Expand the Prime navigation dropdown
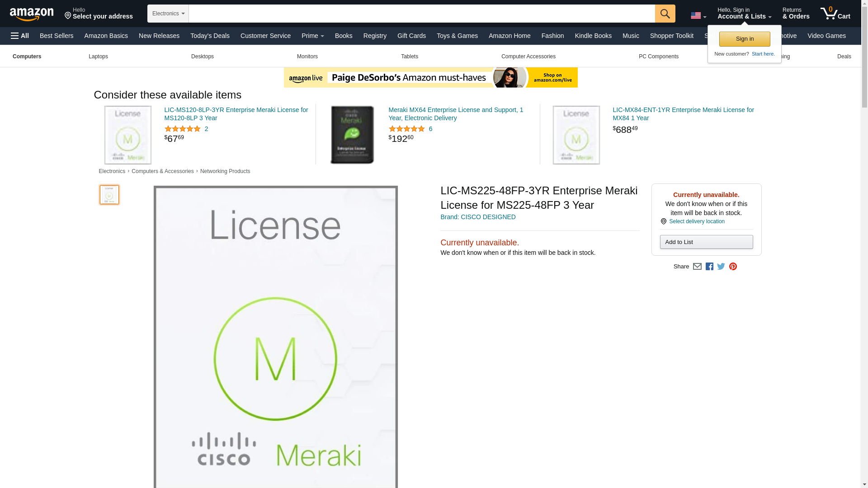This screenshot has height=488, width=868. point(312,36)
